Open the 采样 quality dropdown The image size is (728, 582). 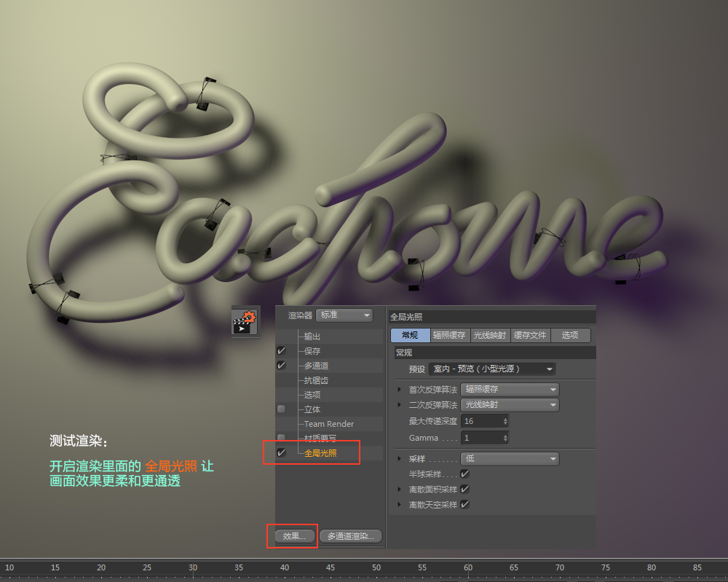point(510,459)
